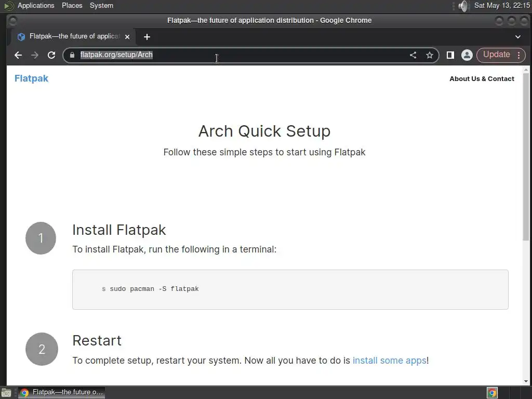This screenshot has width=532, height=399.
Task: Open a new tab
Action: tap(147, 37)
